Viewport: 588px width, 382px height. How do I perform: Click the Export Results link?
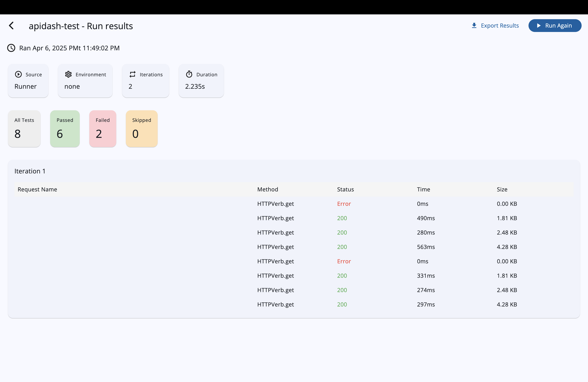pos(500,26)
